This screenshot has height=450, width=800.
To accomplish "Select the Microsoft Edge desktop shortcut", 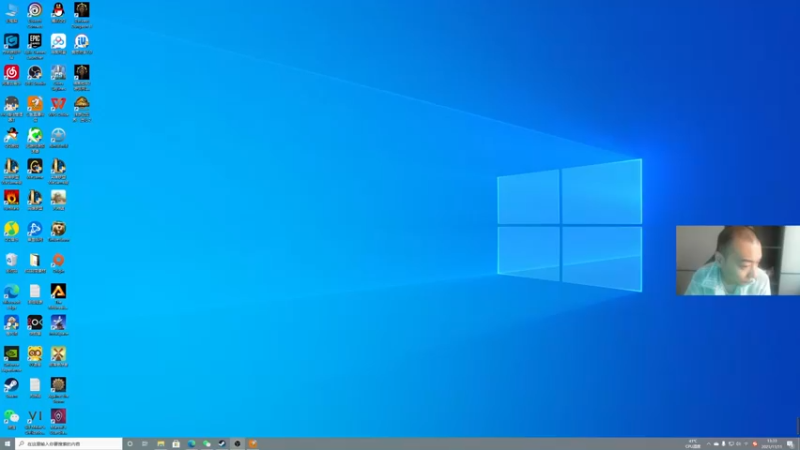I will pyautogui.click(x=11, y=296).
